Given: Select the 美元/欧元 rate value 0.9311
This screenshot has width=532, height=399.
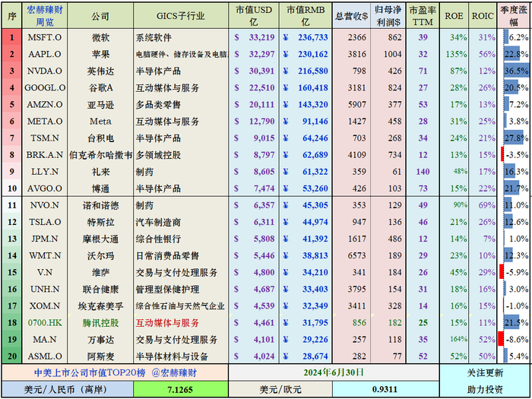Looking at the screenshot, I should coord(386,389).
